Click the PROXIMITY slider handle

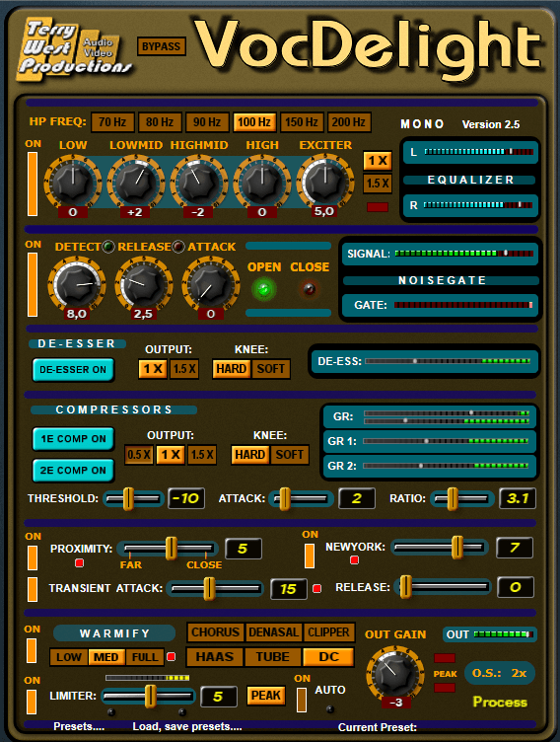coord(172,549)
